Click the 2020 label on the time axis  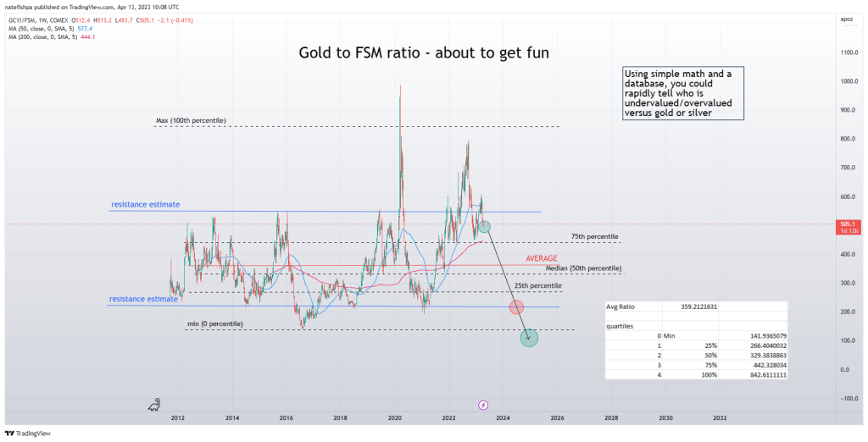click(394, 417)
